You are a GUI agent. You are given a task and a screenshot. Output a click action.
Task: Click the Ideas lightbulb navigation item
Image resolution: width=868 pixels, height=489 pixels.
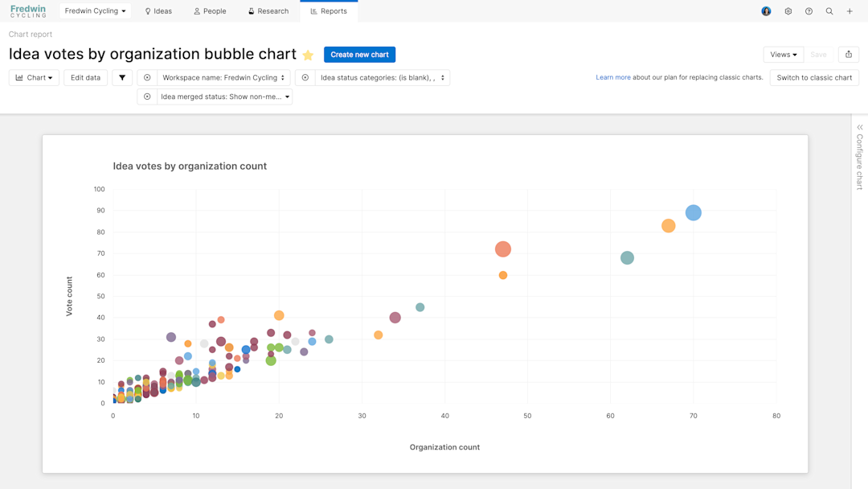[158, 11]
